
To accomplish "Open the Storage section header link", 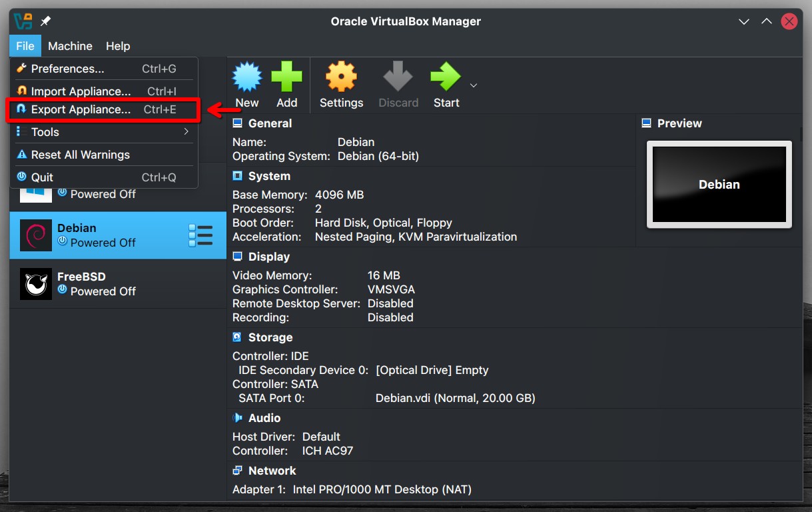I will coord(270,337).
